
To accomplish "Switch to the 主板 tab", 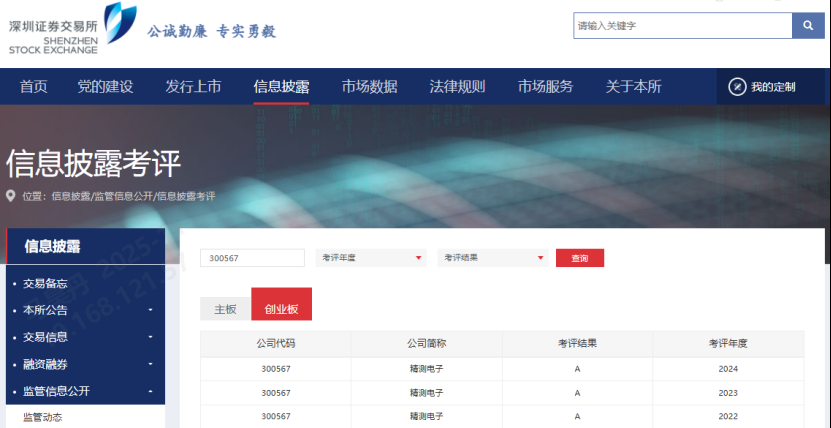I will [225, 309].
